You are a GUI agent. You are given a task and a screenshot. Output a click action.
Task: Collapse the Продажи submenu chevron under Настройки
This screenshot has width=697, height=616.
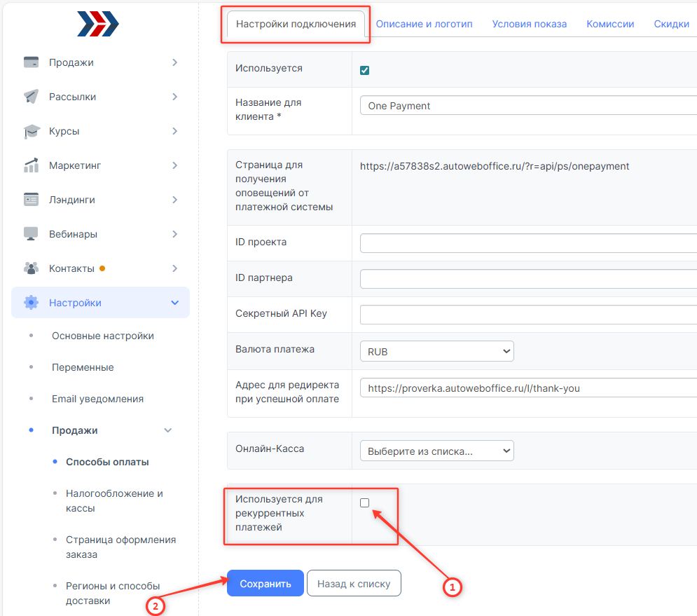[168, 430]
